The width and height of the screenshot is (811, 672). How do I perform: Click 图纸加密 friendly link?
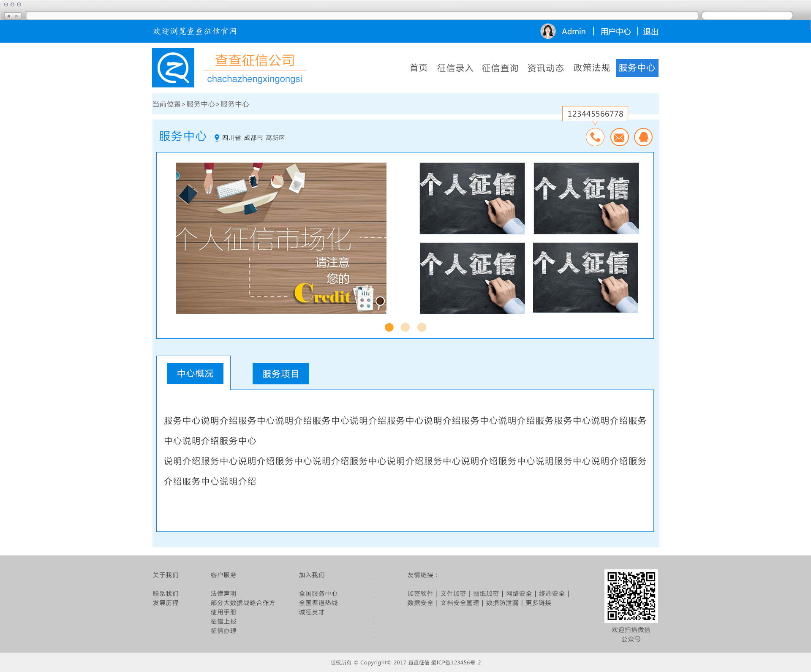point(486,593)
